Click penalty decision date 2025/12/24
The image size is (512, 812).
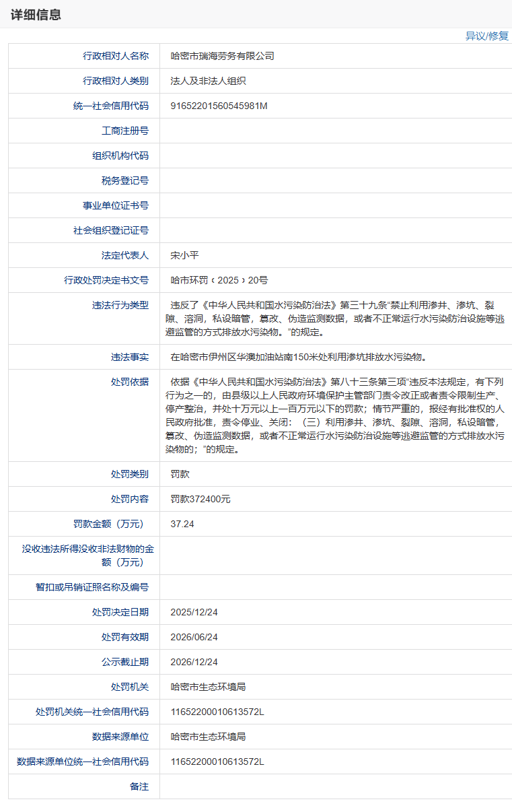[194, 612]
